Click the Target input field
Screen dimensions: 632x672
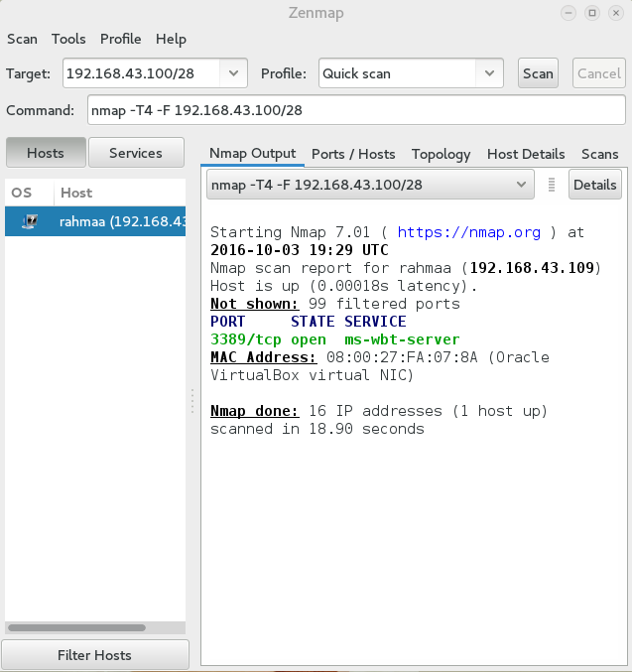click(x=142, y=73)
